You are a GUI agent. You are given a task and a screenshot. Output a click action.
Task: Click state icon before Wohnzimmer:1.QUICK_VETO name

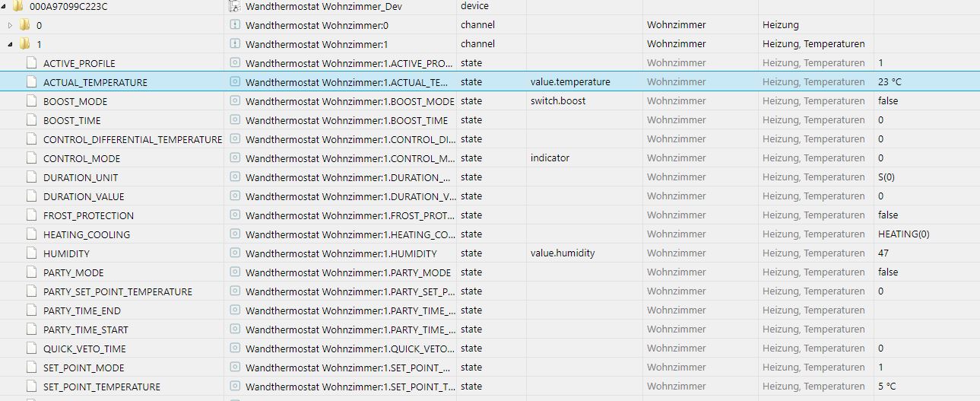[235, 348]
